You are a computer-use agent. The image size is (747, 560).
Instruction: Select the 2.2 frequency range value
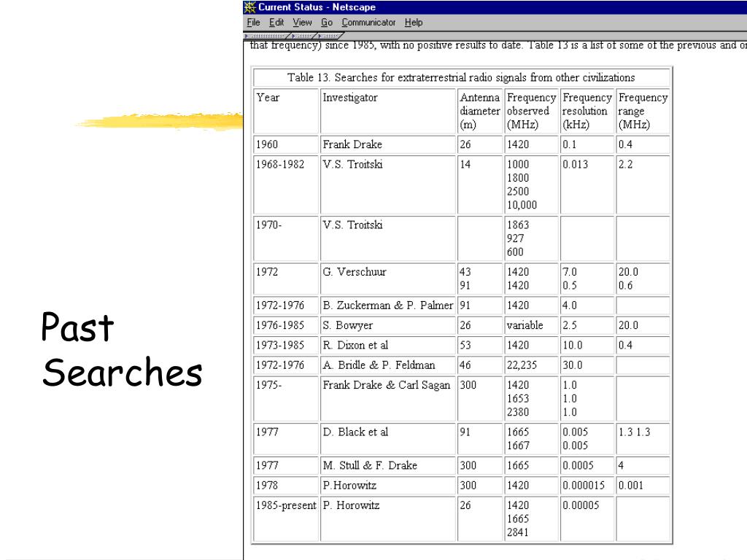(x=625, y=164)
